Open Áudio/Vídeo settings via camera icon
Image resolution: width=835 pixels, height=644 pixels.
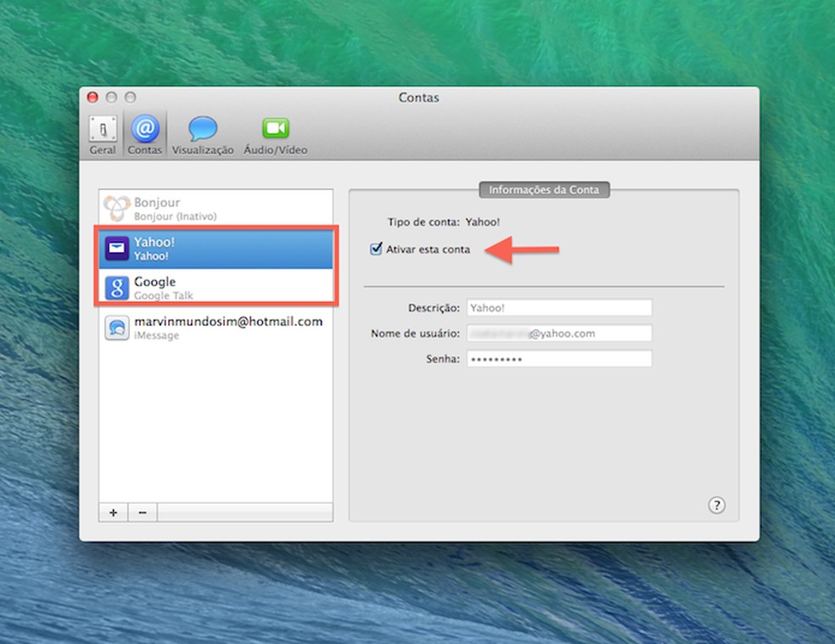click(x=274, y=127)
